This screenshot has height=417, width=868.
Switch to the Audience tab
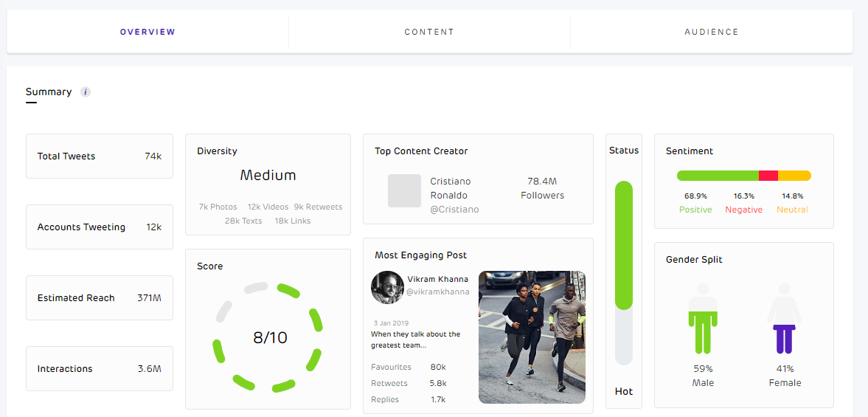pyautogui.click(x=712, y=32)
